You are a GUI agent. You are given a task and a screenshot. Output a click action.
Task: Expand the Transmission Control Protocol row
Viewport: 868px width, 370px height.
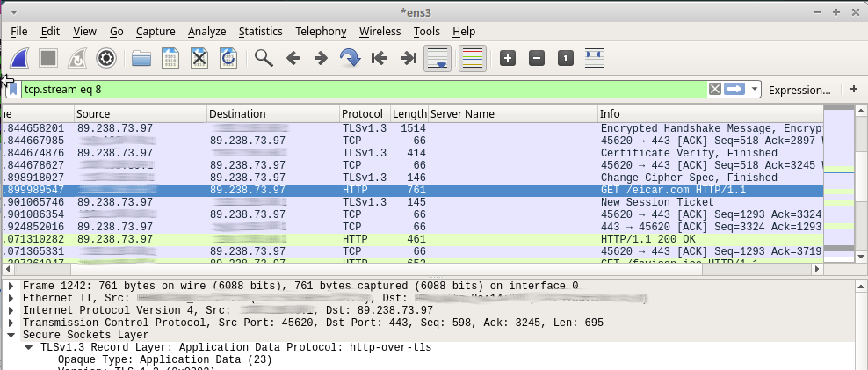tap(11, 323)
